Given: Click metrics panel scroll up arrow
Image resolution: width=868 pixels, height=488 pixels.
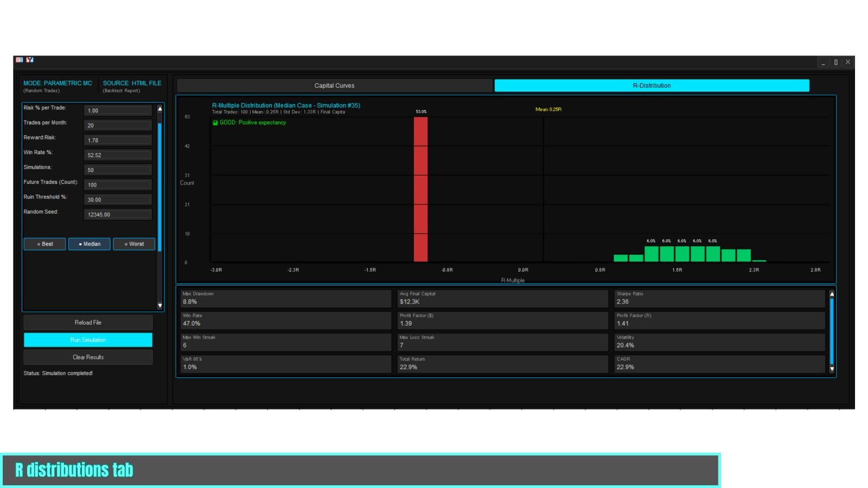Looking at the screenshot, I should click(x=832, y=294).
